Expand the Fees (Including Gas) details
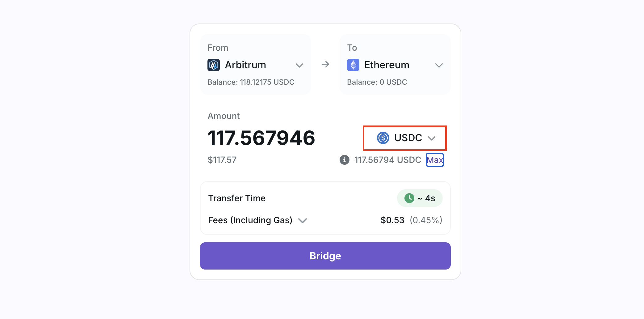 (x=303, y=220)
